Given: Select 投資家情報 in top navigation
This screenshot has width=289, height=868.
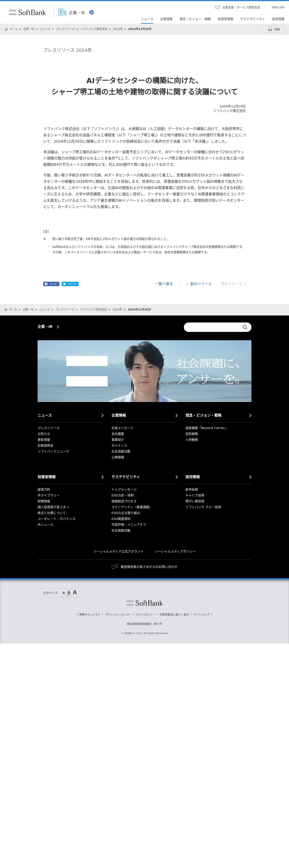Looking at the screenshot, I should pyautogui.click(x=225, y=19).
